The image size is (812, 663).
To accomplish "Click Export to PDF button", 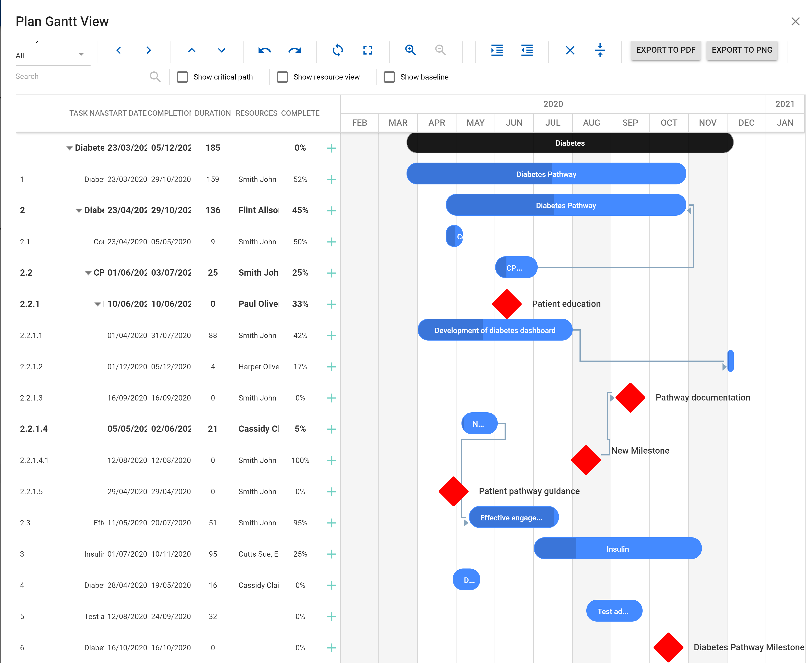I will pos(666,50).
